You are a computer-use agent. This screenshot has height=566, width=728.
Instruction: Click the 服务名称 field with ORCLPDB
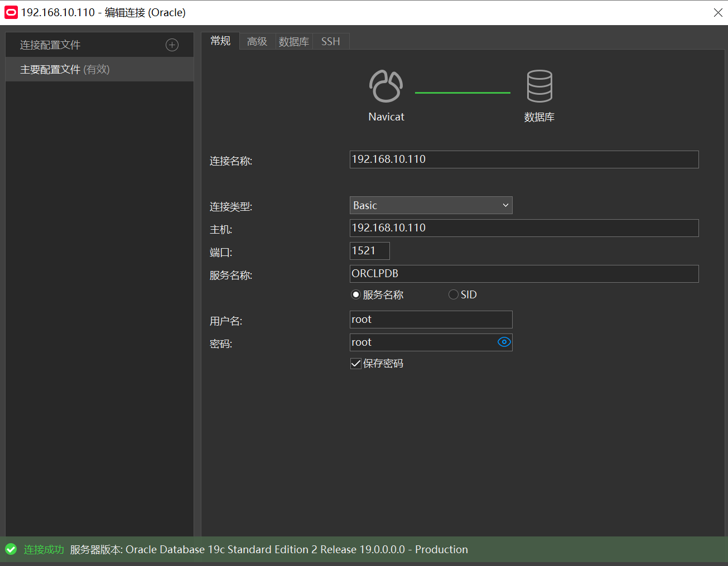coord(524,274)
